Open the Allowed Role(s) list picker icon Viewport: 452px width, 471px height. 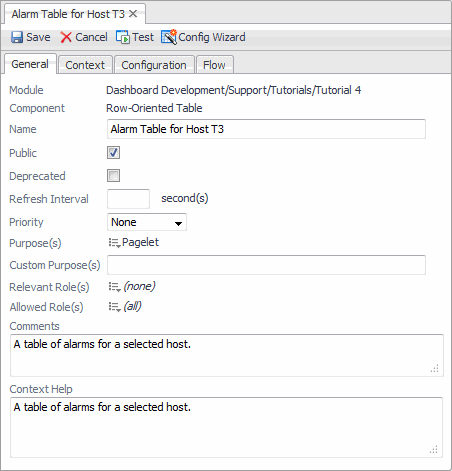pos(114,307)
